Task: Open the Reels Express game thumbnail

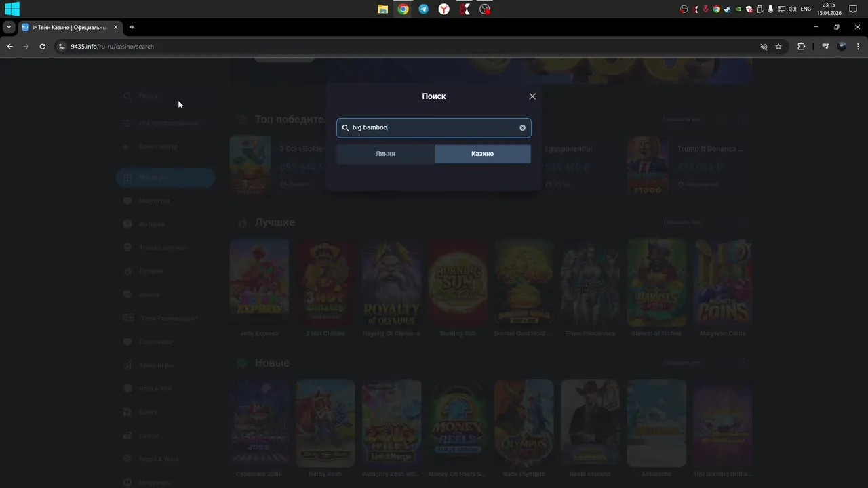Action: 590,423
